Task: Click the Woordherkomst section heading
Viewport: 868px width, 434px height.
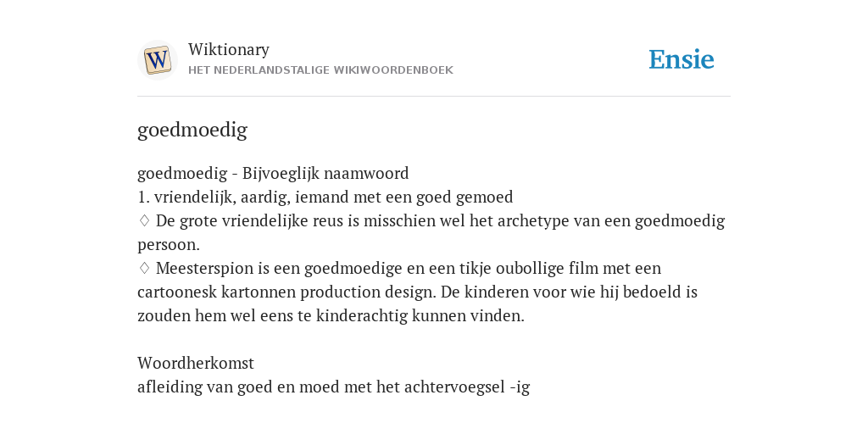Action: point(196,363)
